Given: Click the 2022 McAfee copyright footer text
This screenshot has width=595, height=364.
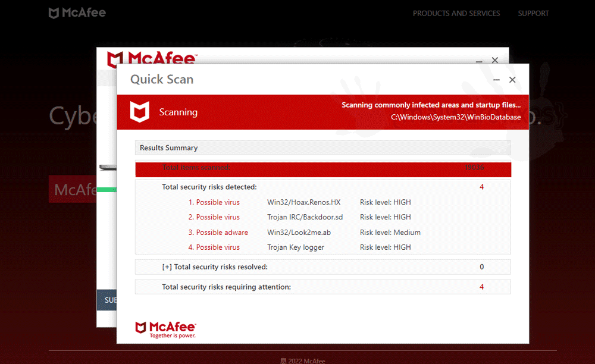Looking at the screenshot, I should click(303, 361).
